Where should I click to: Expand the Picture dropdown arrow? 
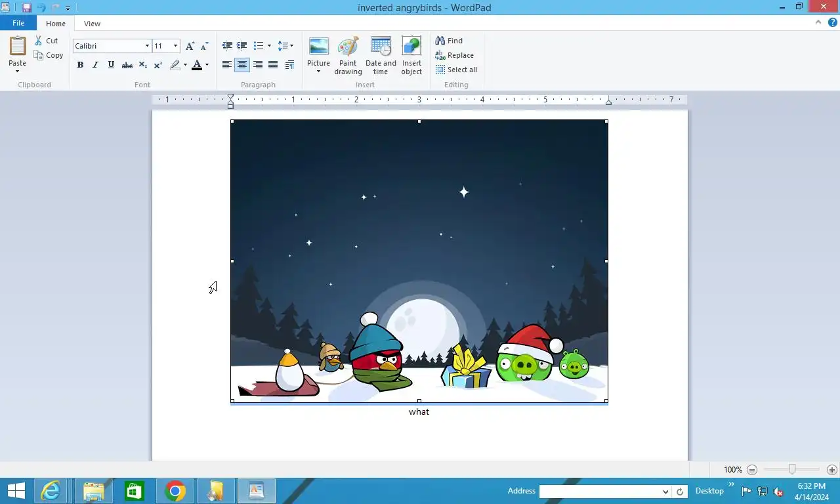click(x=318, y=72)
